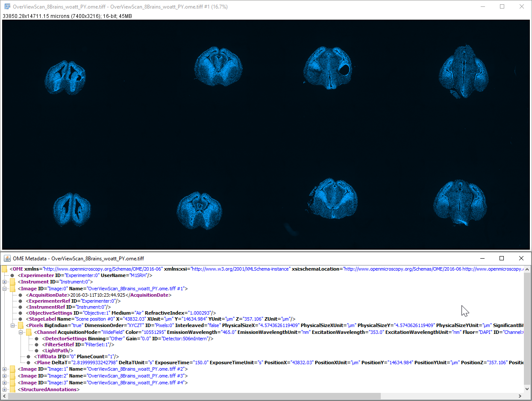Click the DetectorSettings leaf bullet icon

[x=37, y=339]
